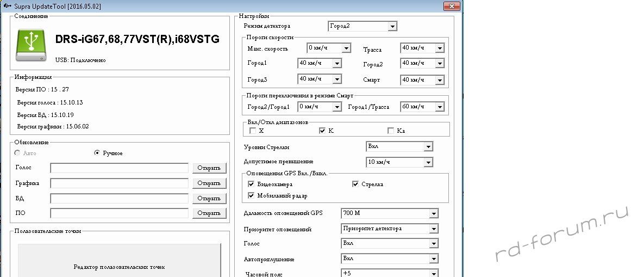Click the USB: Подключено status text

(x=80, y=60)
